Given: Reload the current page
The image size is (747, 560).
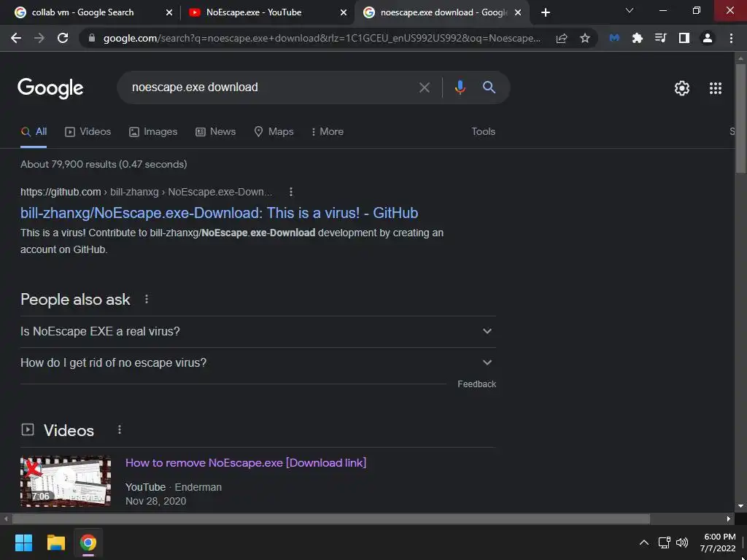Looking at the screenshot, I should 63,38.
